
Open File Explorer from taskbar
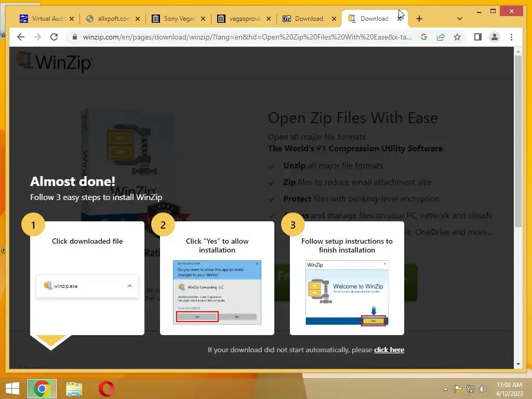74,389
